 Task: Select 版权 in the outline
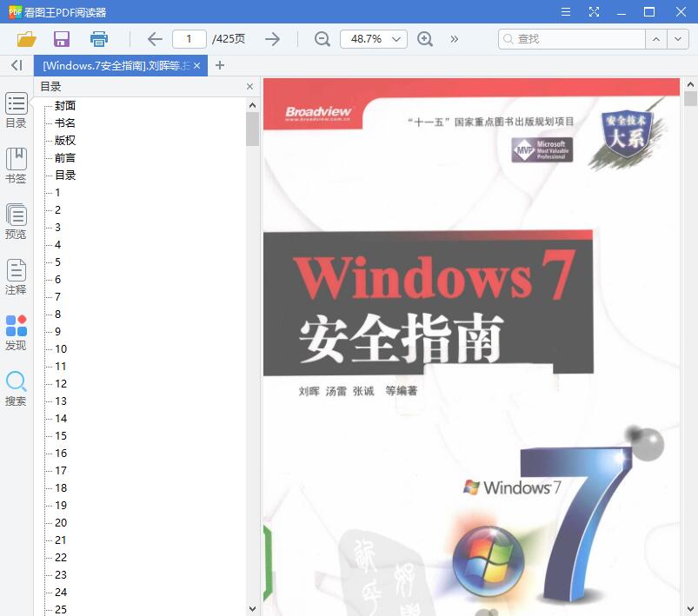tap(65, 140)
